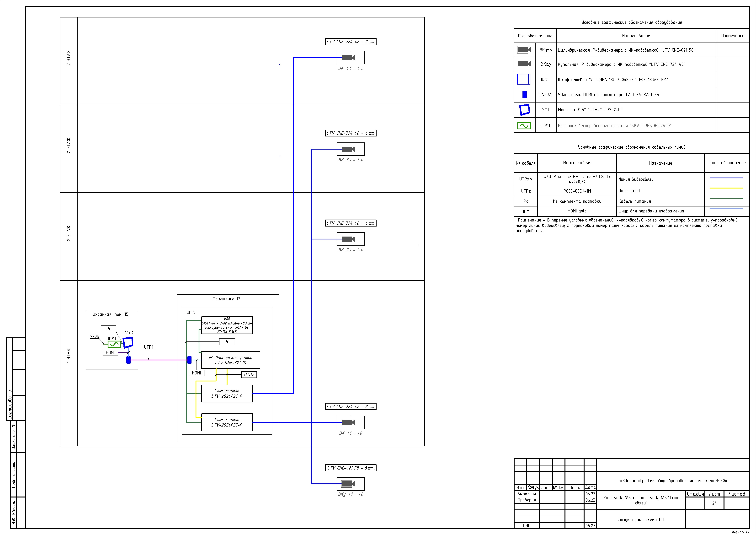Click the 'Условные графические обозначения кабельных линий' heading
Viewport: 756px width, 535px height.
tap(632, 147)
